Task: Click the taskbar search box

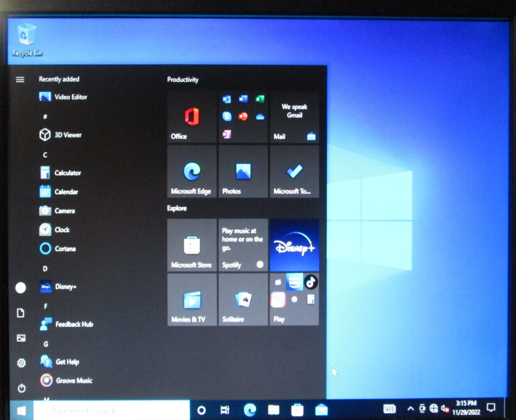Action: [111, 411]
